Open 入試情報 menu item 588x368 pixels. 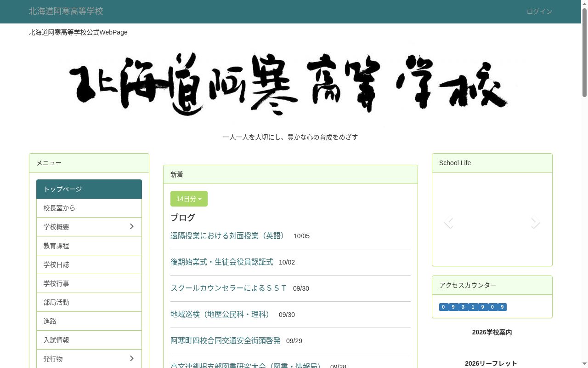89,340
